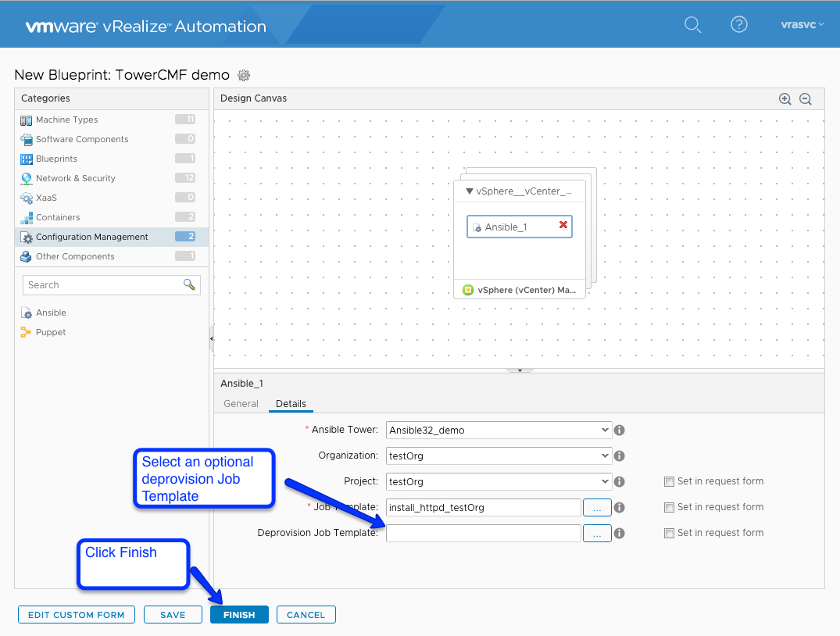Viewport: 840px width, 636px height.
Task: Click the Ansible component icon
Action: pyautogui.click(x=27, y=313)
